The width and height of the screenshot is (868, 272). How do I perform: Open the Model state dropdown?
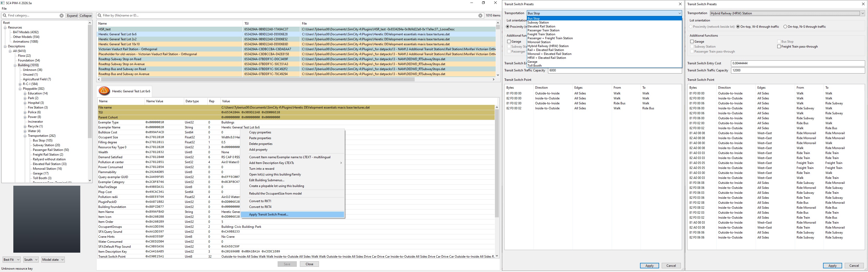click(53, 259)
